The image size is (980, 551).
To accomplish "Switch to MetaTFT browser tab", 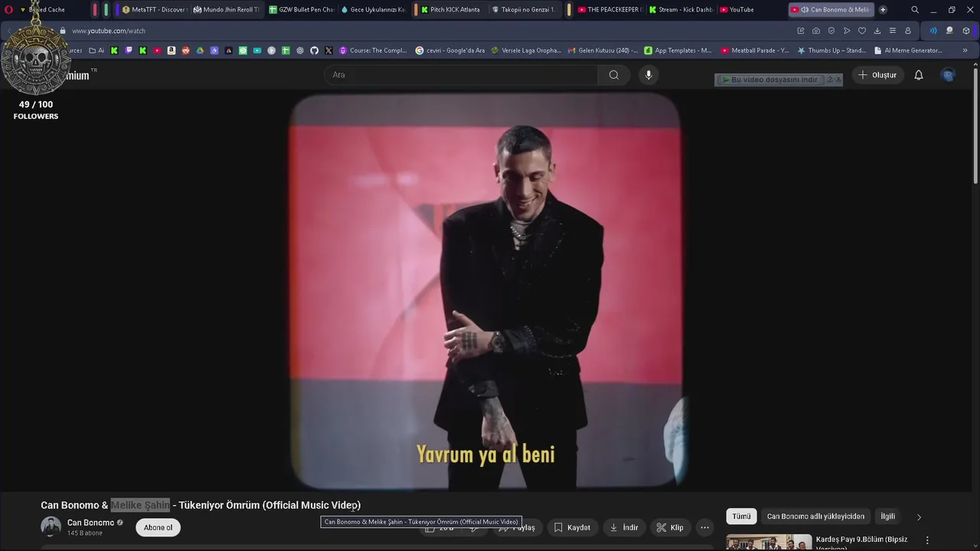I will [x=154, y=10].
